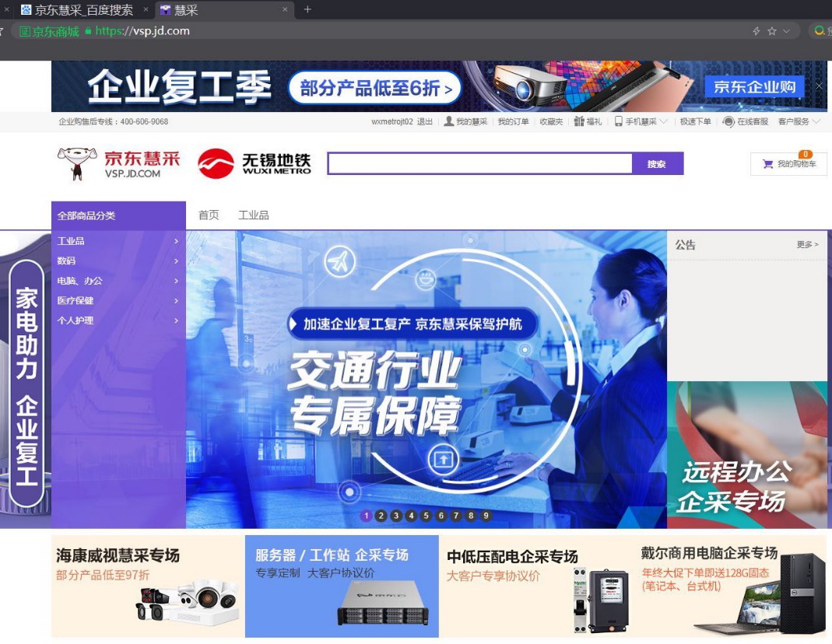Click the 京东企业购 banner label

coord(754,86)
